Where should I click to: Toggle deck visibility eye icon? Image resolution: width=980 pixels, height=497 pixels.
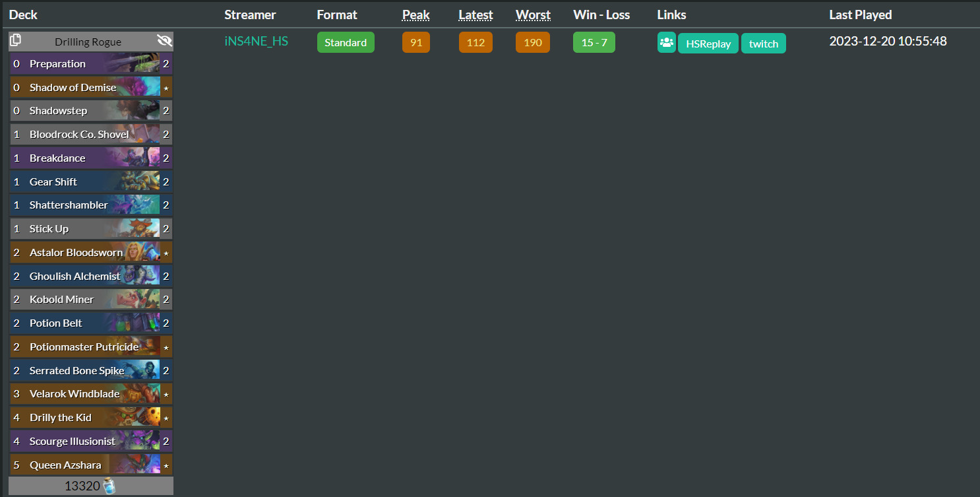[x=164, y=41]
